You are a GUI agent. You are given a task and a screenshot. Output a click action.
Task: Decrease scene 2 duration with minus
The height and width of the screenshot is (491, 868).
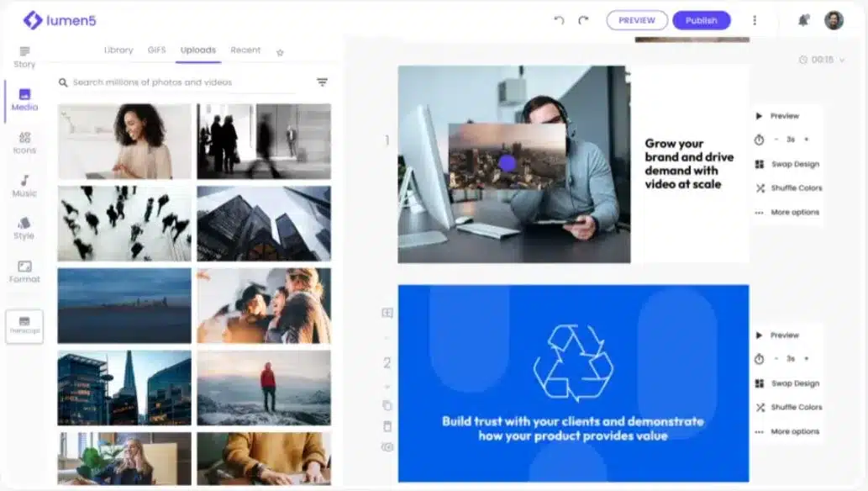[x=776, y=359]
